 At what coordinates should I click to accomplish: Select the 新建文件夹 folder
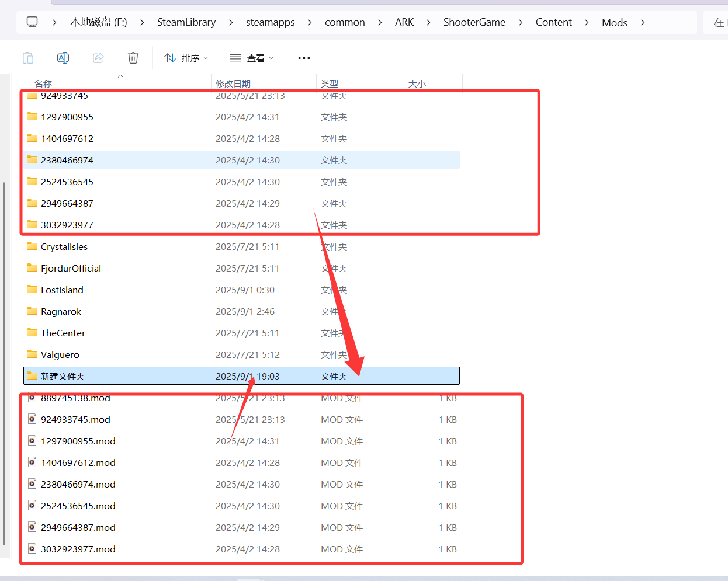[63, 376]
